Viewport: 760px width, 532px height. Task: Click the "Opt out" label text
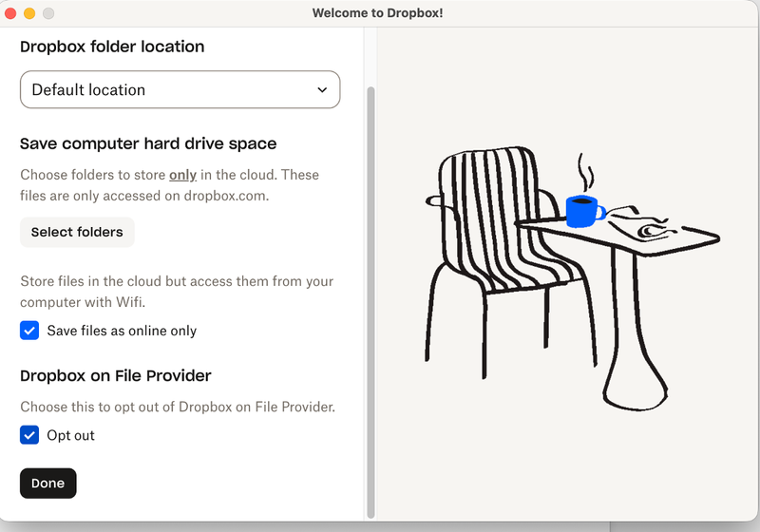pyautogui.click(x=70, y=436)
